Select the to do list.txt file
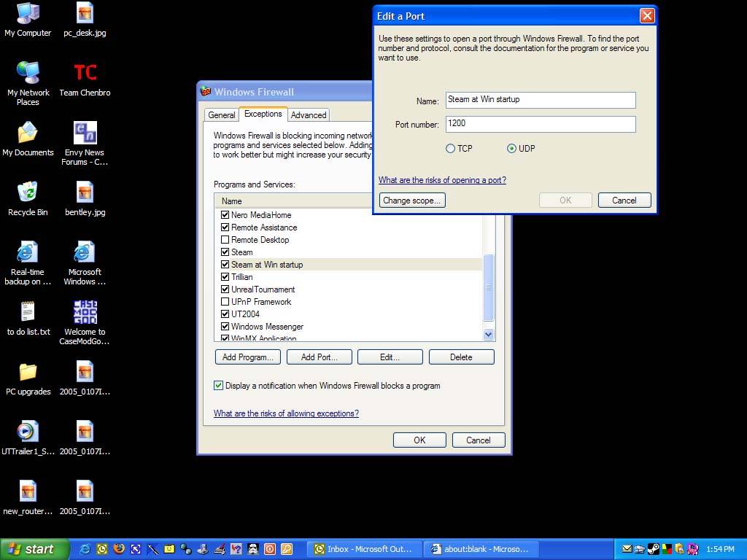This screenshot has width=747, height=560. (28, 319)
